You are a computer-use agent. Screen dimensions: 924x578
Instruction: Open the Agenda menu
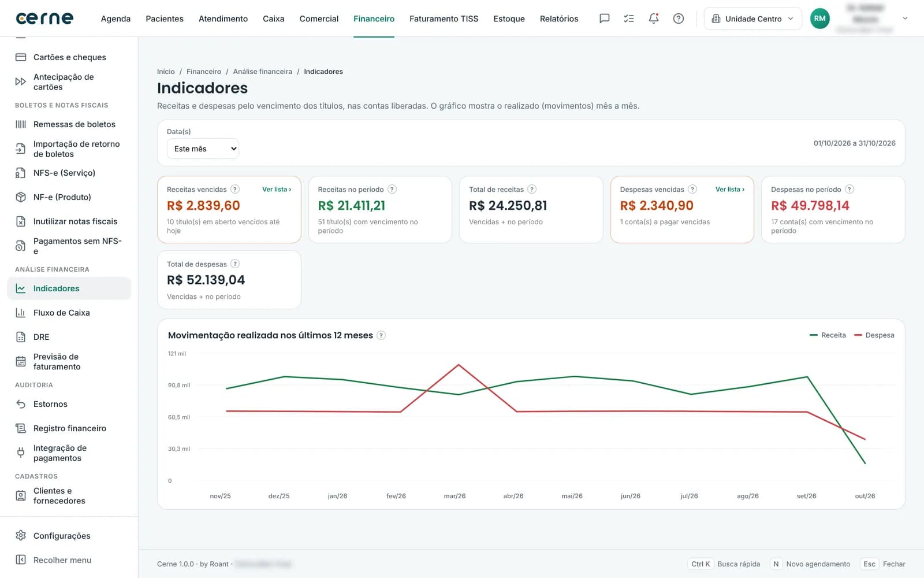pos(115,18)
